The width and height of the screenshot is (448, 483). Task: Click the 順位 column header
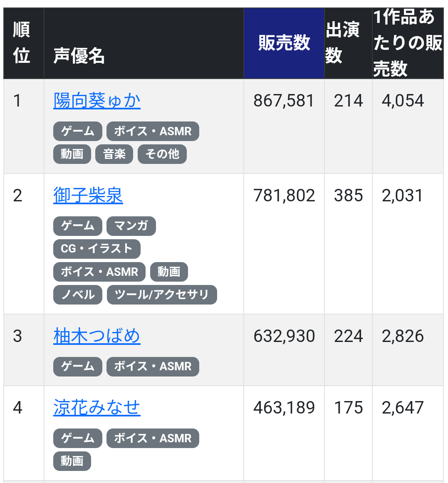click(x=22, y=43)
